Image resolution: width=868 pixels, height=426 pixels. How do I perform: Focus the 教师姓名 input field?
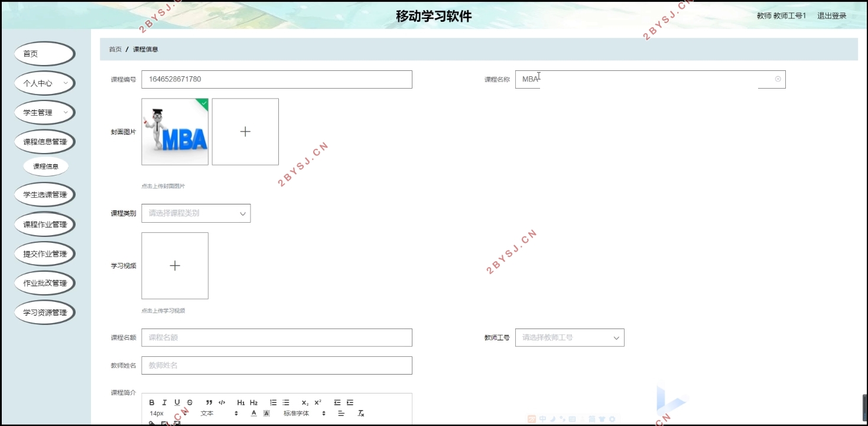[277, 365]
